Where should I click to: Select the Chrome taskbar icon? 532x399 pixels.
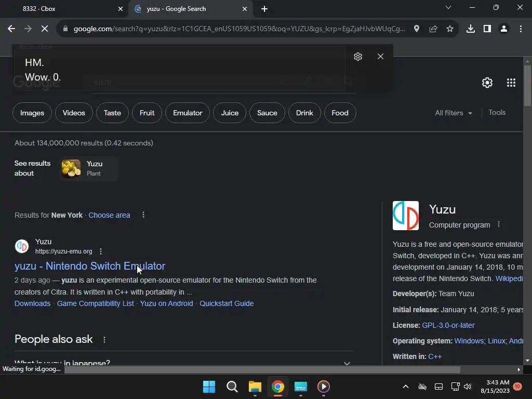coord(278,387)
